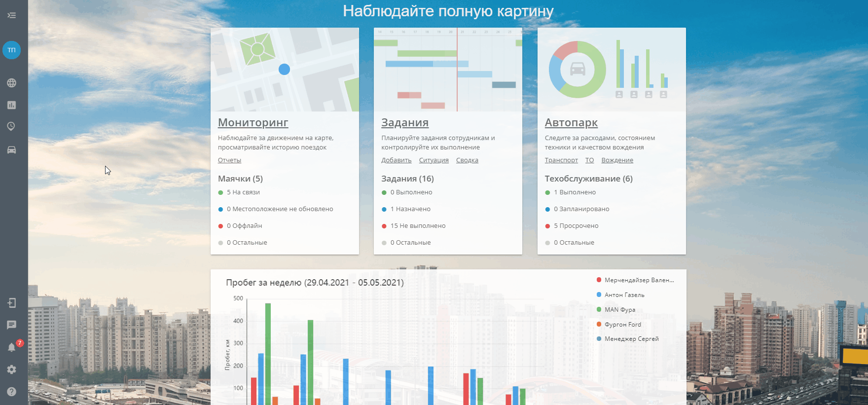Select '0 Остальные' under Задания
This screenshot has height=405, width=868.
[406, 243]
